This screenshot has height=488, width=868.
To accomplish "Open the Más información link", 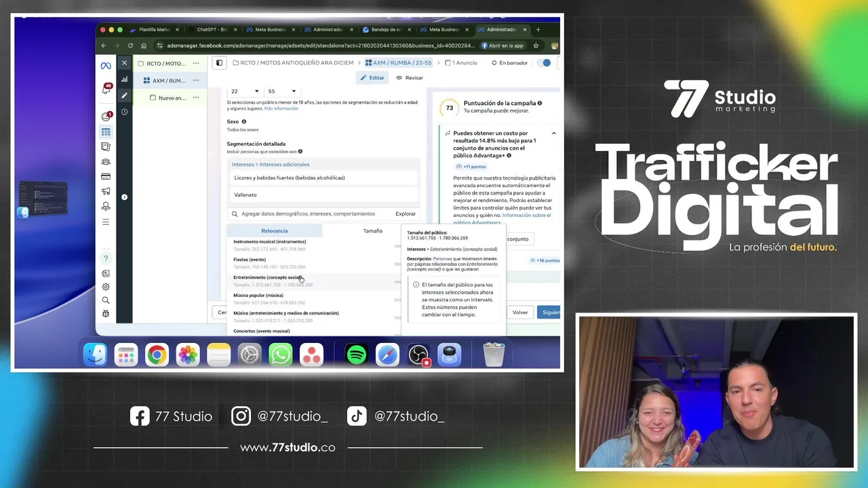I will [x=281, y=108].
